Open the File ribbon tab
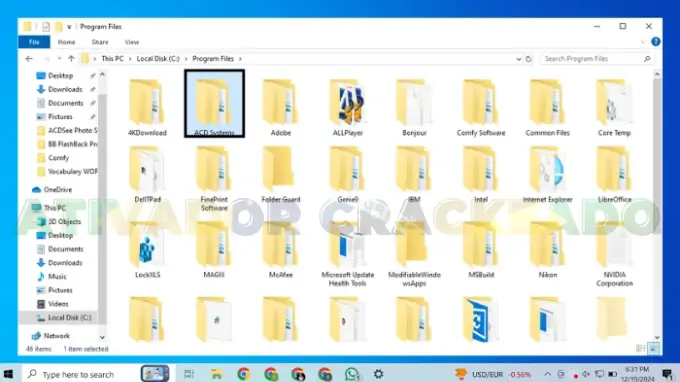 tap(34, 42)
